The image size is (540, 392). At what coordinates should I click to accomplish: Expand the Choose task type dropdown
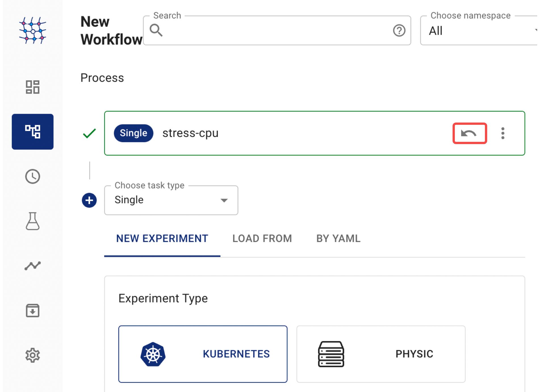tap(224, 200)
